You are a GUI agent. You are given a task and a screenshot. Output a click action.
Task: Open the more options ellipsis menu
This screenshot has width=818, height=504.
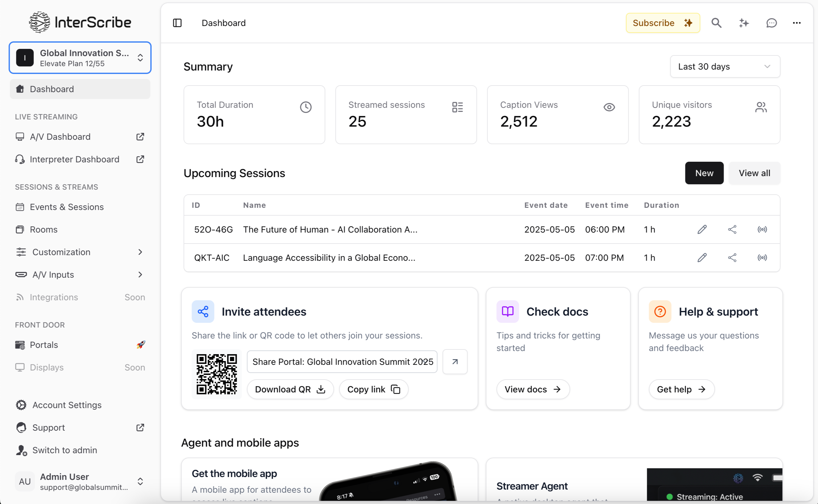click(797, 23)
